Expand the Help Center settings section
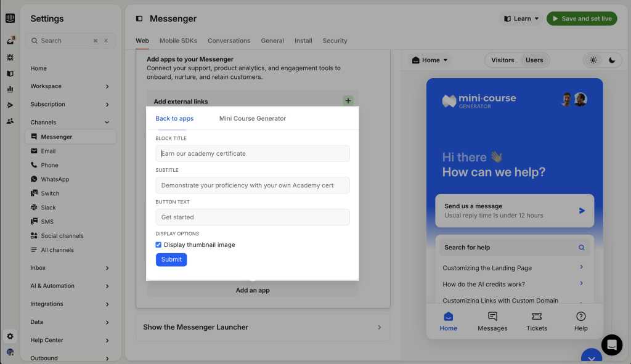The height and width of the screenshot is (364, 631). click(71, 340)
